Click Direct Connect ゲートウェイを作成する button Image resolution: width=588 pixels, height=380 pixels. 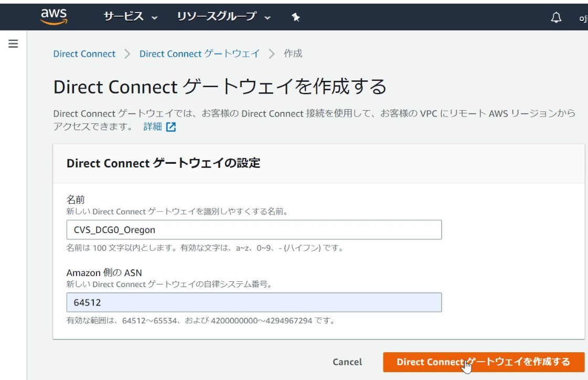point(484,362)
